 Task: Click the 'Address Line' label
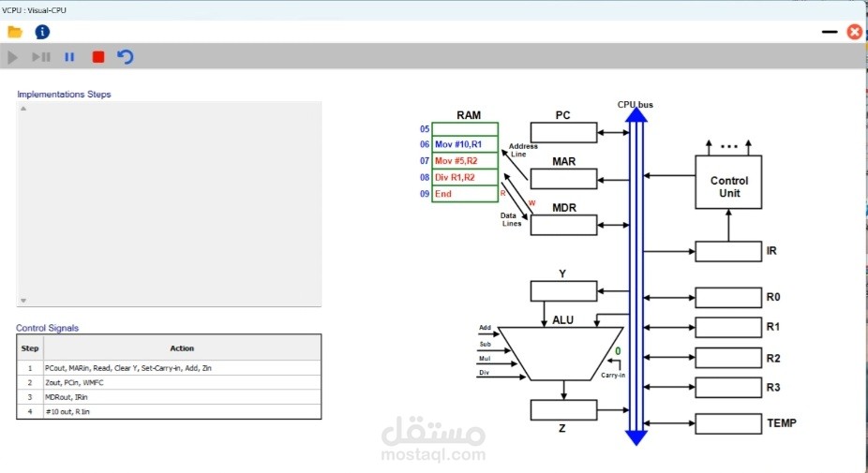click(x=523, y=150)
